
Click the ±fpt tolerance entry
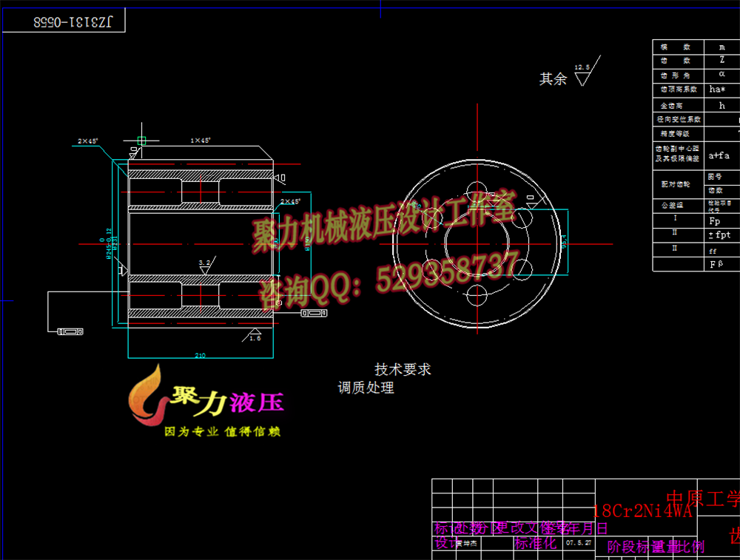pos(721,234)
